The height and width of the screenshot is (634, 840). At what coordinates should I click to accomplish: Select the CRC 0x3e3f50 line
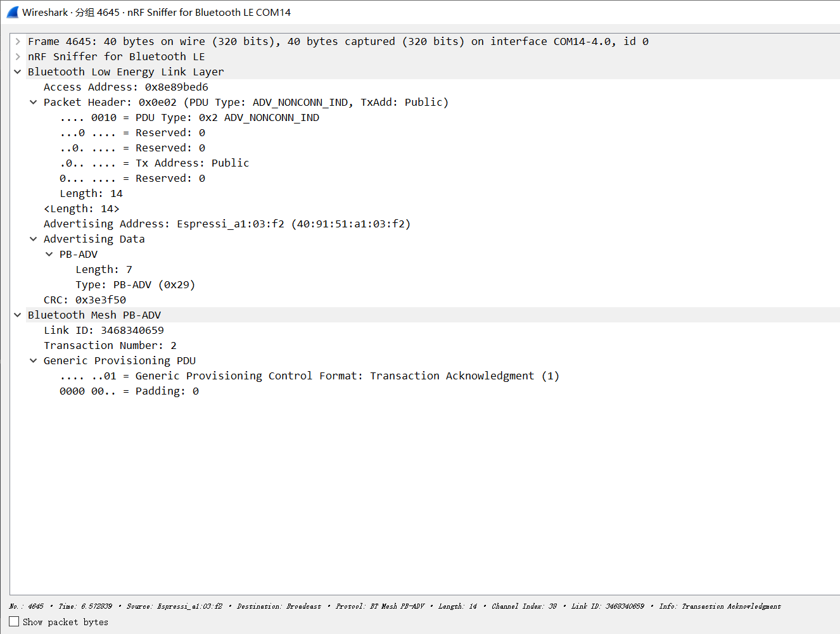point(84,300)
